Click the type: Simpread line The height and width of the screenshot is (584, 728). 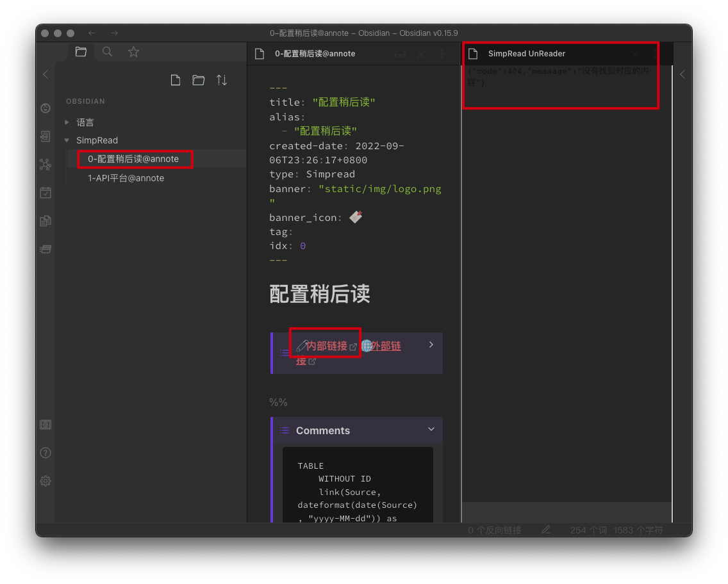pos(312,174)
